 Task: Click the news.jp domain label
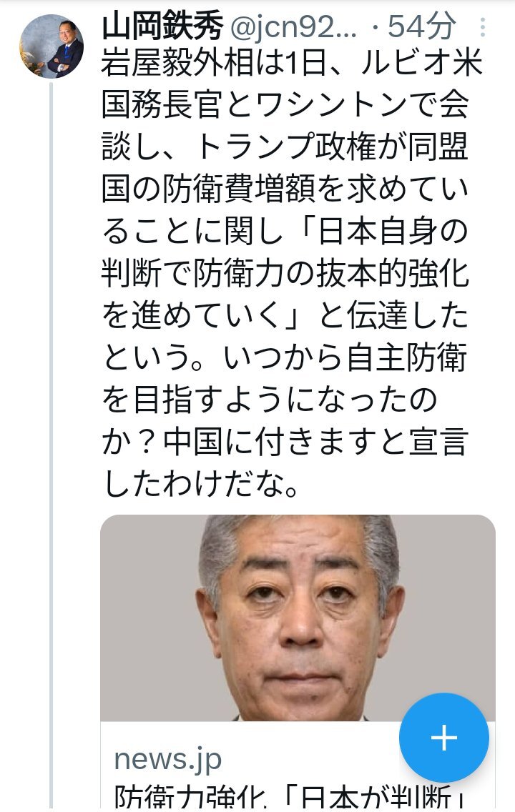coord(168,760)
